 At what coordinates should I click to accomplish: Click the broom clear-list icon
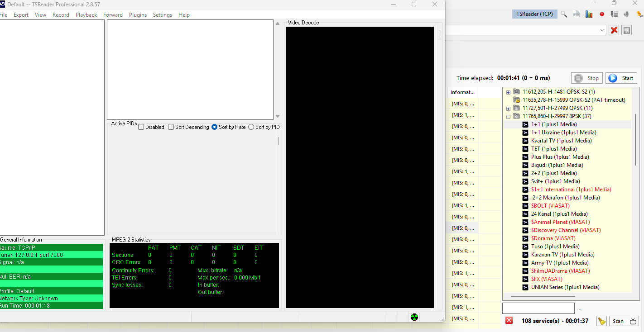point(601,321)
